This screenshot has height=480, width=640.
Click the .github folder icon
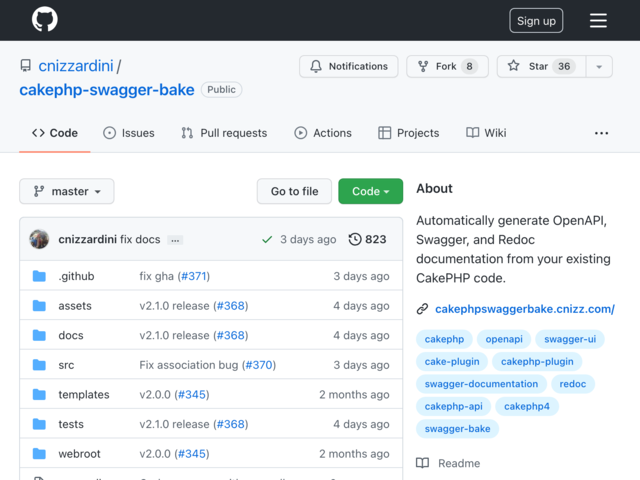click(x=39, y=276)
